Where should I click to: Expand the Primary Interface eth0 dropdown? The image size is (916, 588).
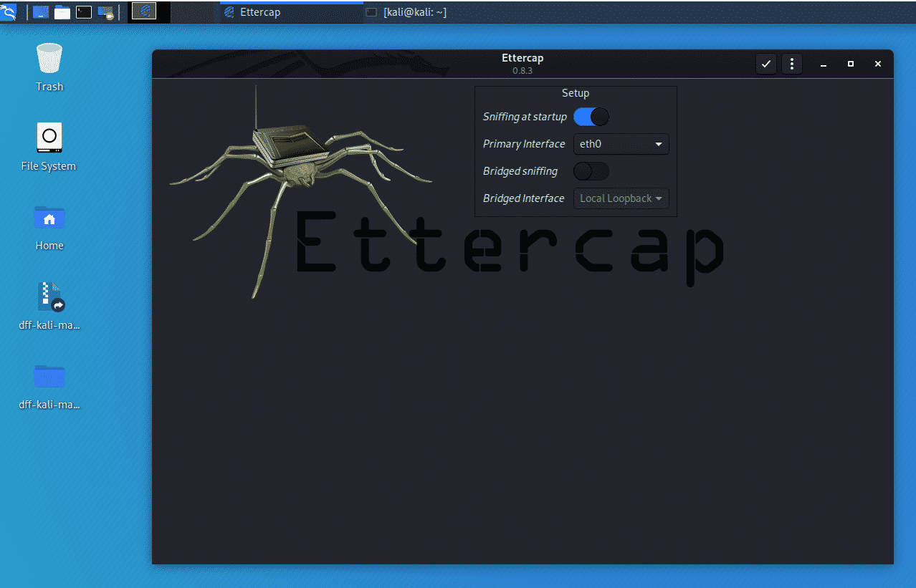tap(621, 144)
